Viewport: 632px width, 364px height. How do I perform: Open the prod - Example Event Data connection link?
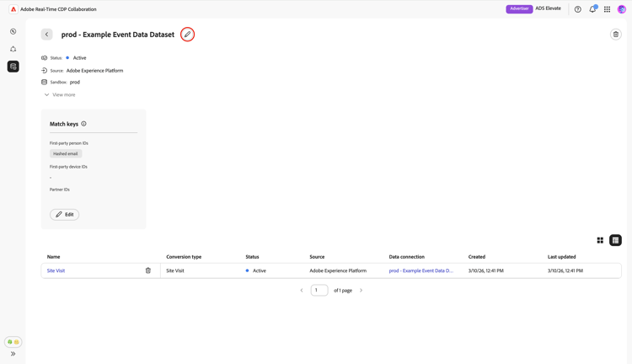[x=420, y=270]
